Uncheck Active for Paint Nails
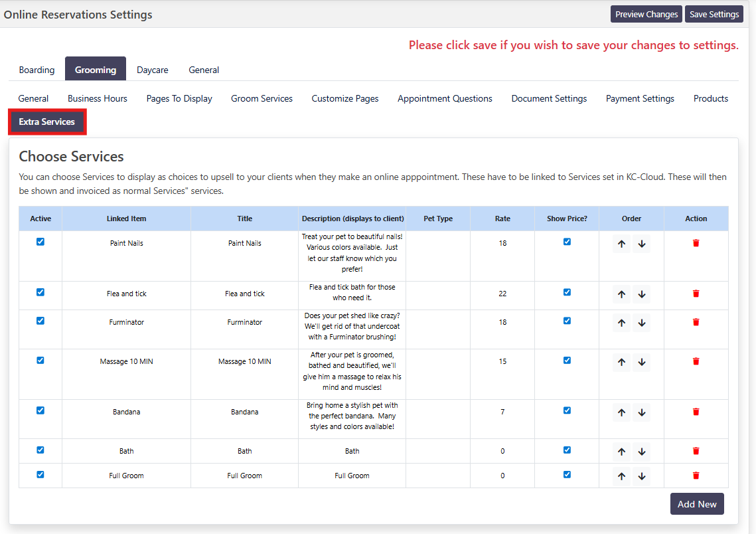756x534 pixels. 40,242
